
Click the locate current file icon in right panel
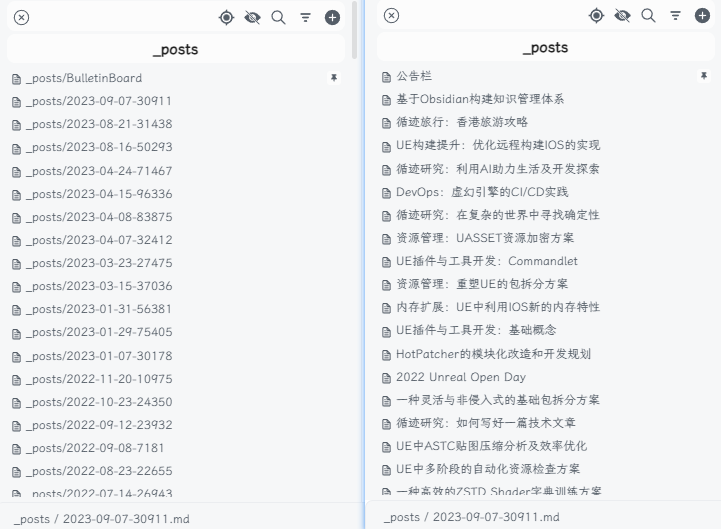click(x=596, y=15)
